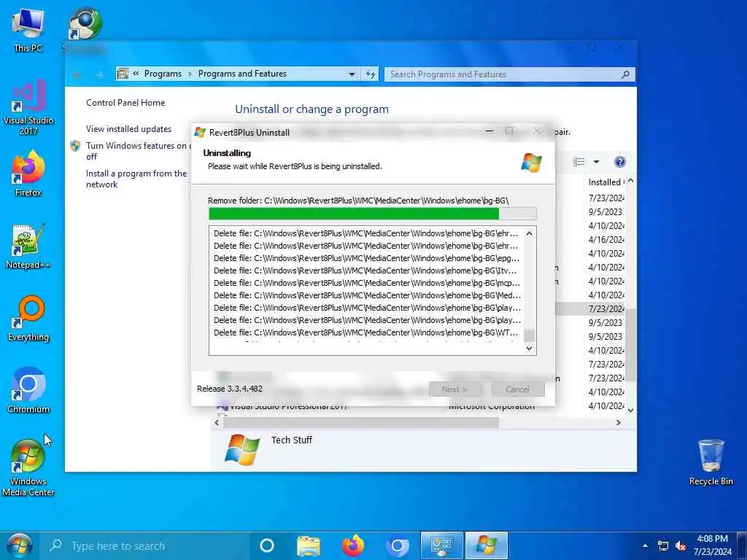Viewport: 747px width, 560px height.
Task: Launch the Firefox desktop shortcut
Action: click(28, 174)
